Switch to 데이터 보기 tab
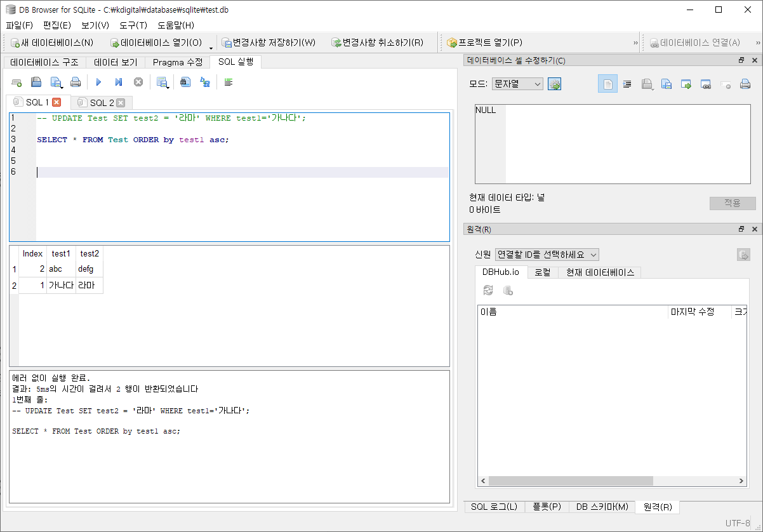This screenshot has width=763, height=532. coord(116,62)
